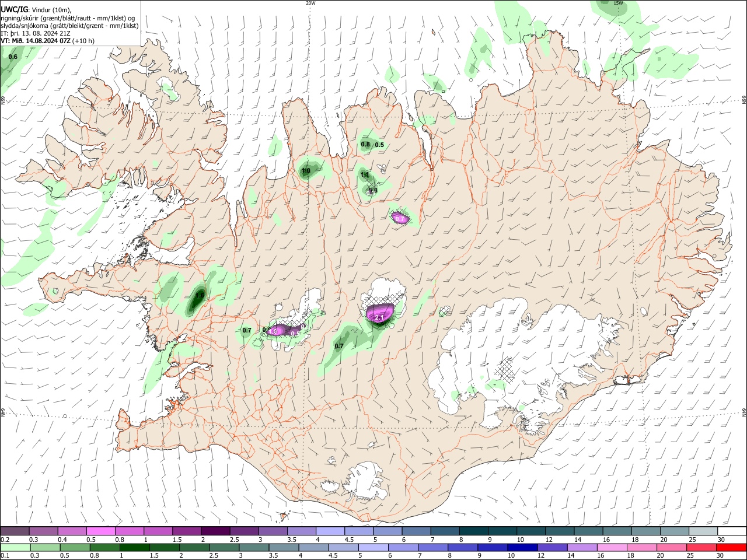Click the 0.7 value inside the small purple patch
The width and height of the screenshot is (747, 560).
pyautogui.click(x=400, y=219)
